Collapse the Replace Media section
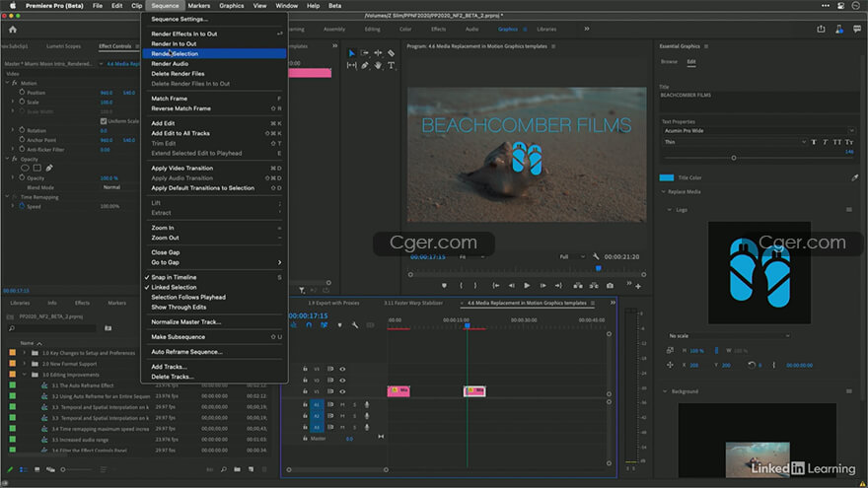The image size is (868, 488). tap(663, 192)
